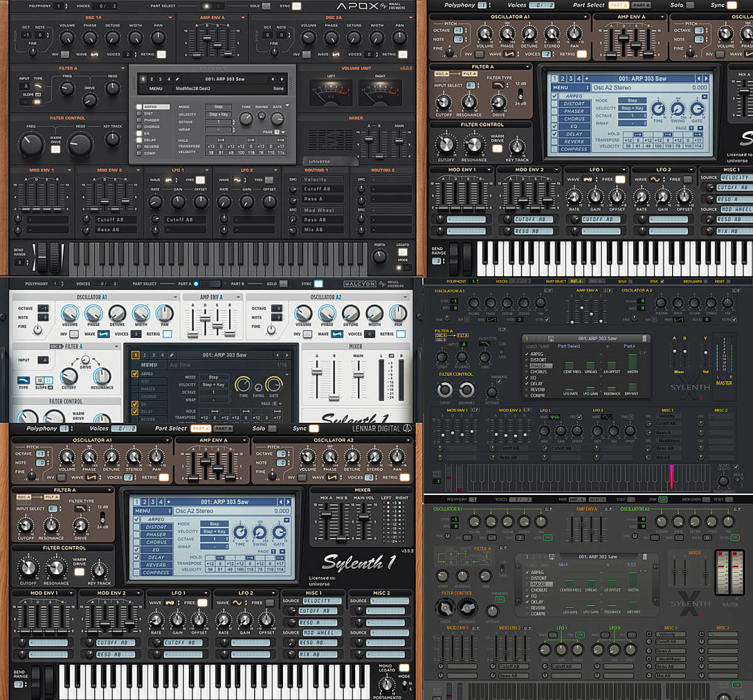Toggle DELAY checkbox in Lennar Digital skin
This screenshot has height=700, width=753.
(x=137, y=557)
